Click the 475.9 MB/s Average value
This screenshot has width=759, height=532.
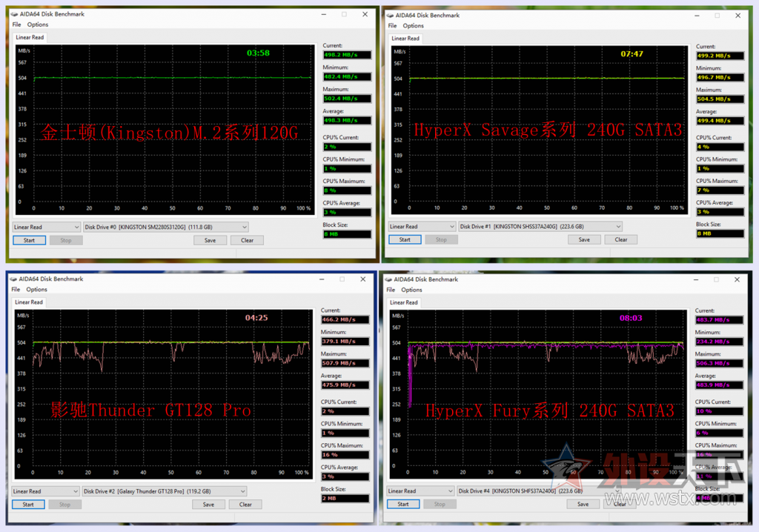pyautogui.click(x=345, y=385)
